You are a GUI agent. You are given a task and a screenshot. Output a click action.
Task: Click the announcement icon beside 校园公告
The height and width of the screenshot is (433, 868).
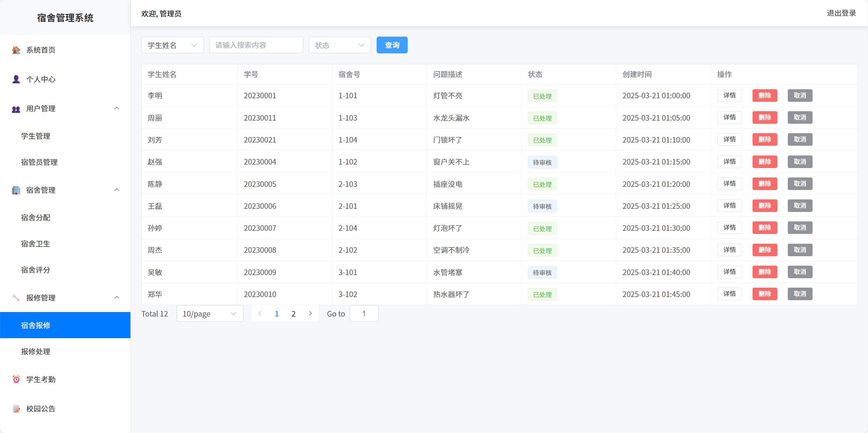click(x=15, y=409)
